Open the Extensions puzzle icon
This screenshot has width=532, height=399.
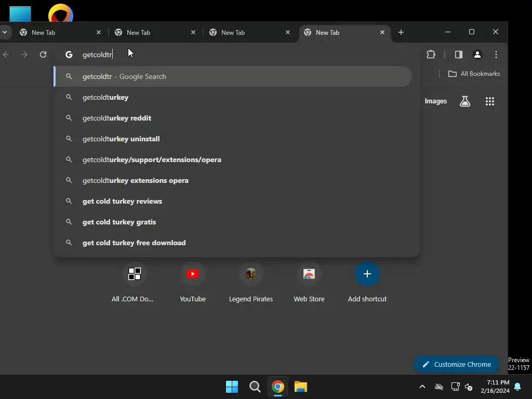pyautogui.click(x=431, y=55)
